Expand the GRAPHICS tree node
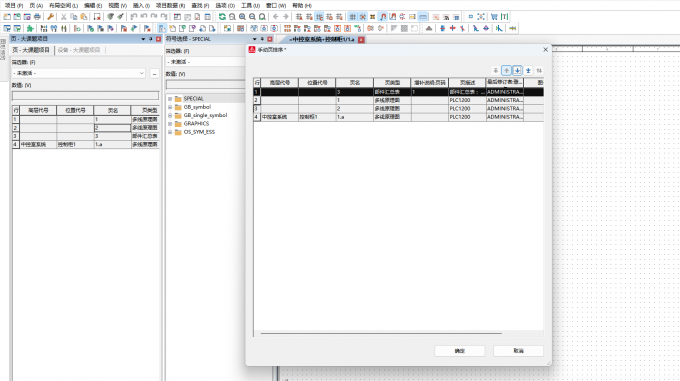This screenshot has height=381, width=680. point(170,124)
